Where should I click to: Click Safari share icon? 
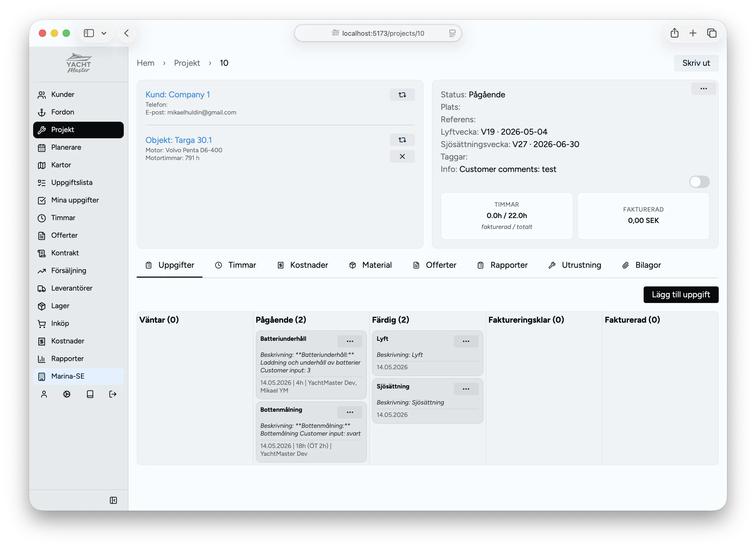(x=674, y=33)
